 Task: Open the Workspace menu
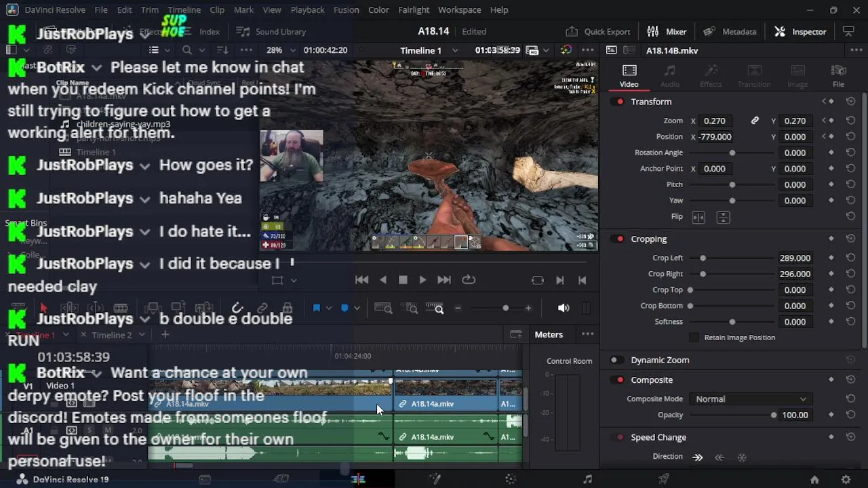(x=460, y=10)
